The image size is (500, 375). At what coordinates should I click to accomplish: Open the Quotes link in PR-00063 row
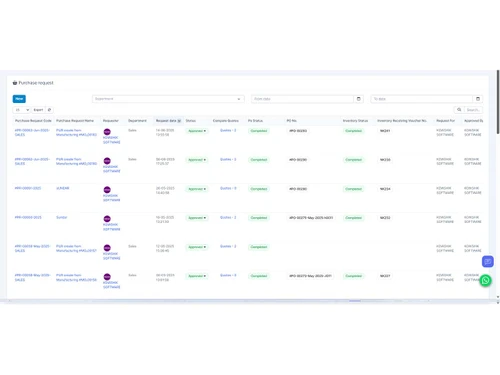click(228, 130)
